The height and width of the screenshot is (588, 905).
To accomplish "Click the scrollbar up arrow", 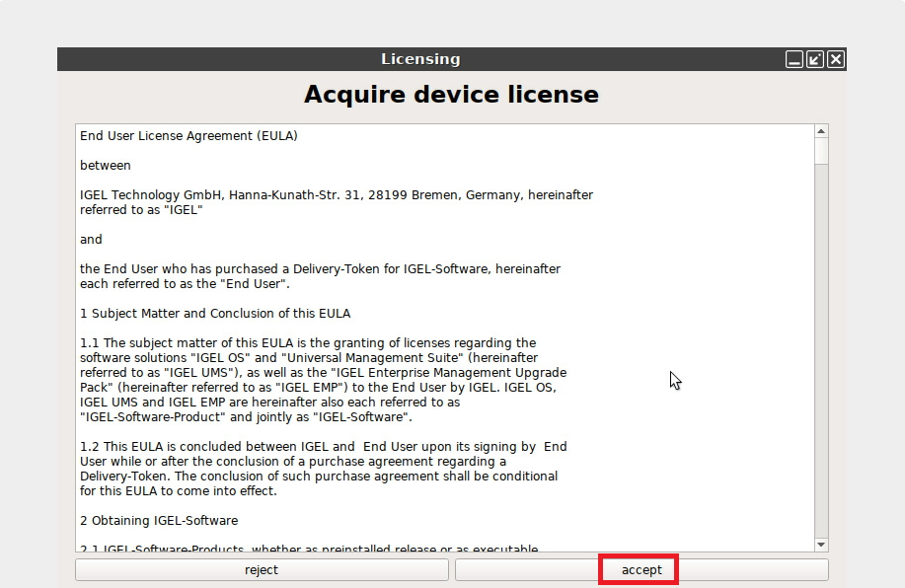I will [x=821, y=131].
